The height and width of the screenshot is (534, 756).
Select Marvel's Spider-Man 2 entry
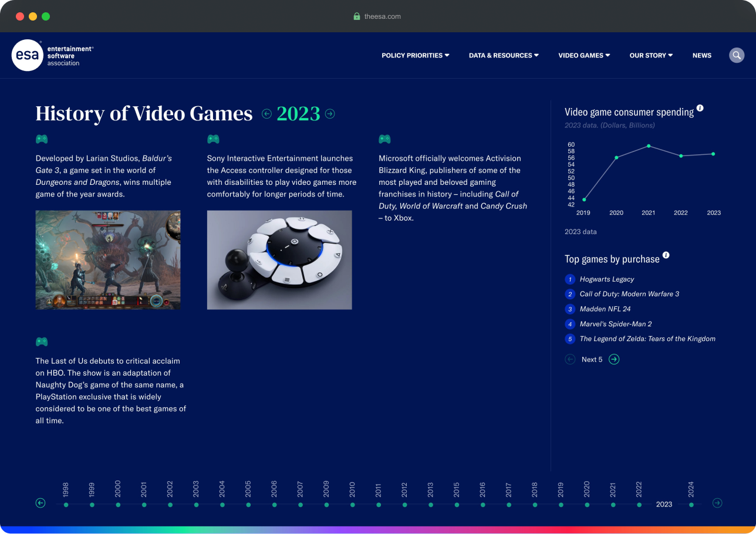[616, 324]
